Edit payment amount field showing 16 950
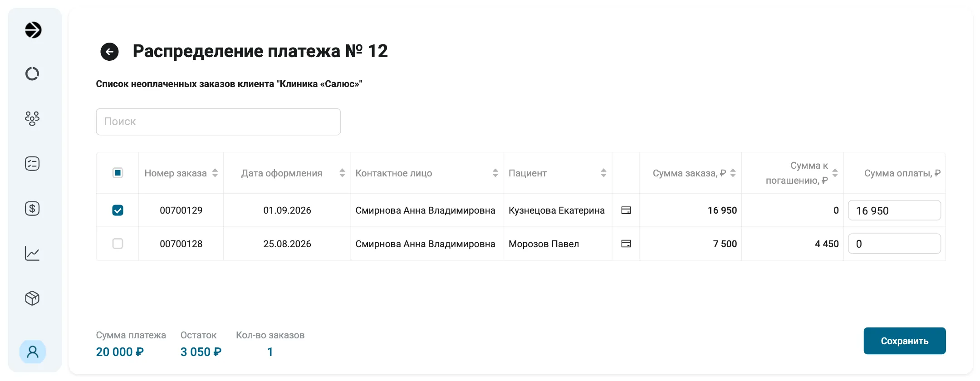Image resolution: width=980 pixels, height=381 pixels. [894, 210]
